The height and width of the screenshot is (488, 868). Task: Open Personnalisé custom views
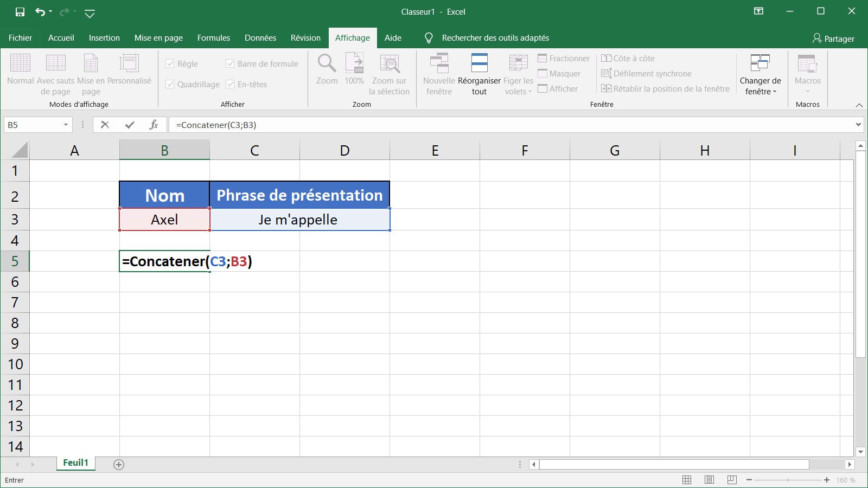pos(129,69)
